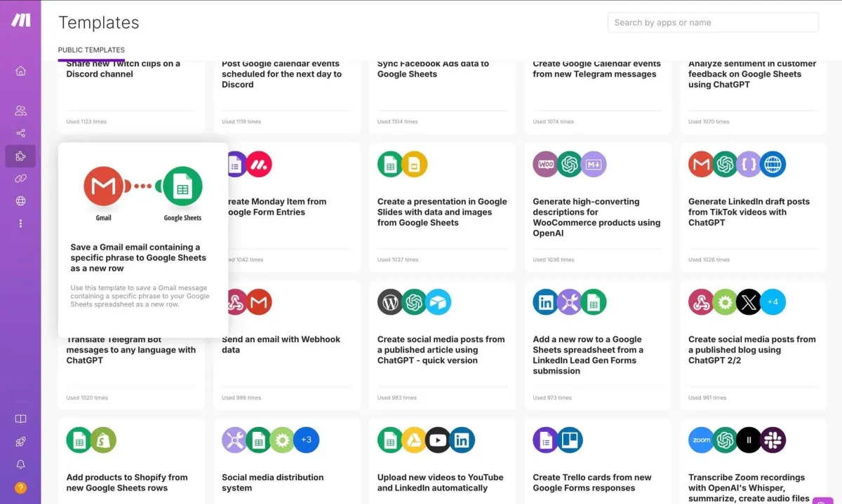The width and height of the screenshot is (842, 504).
Task: Click the Monday icon on the Monday Item card
Action: pyautogui.click(x=259, y=164)
